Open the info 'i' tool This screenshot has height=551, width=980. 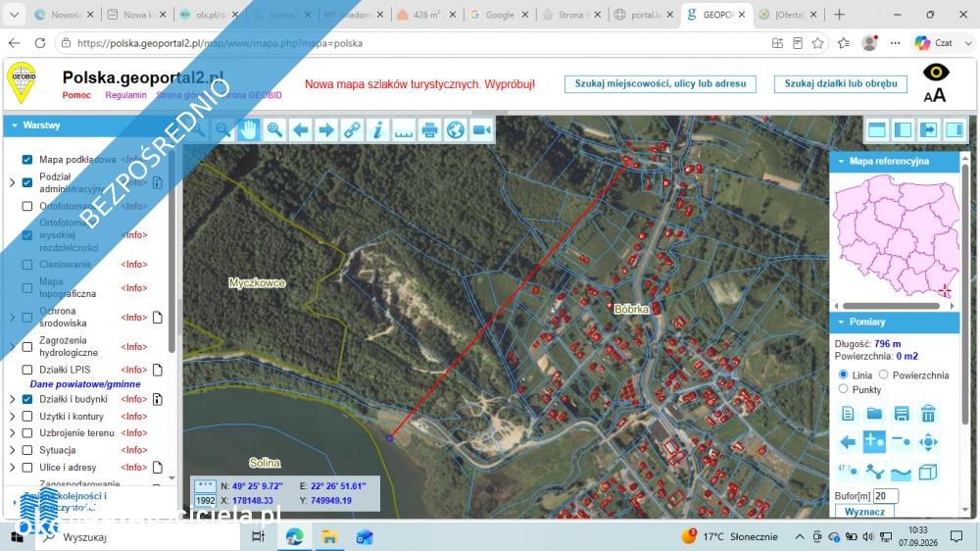[377, 130]
